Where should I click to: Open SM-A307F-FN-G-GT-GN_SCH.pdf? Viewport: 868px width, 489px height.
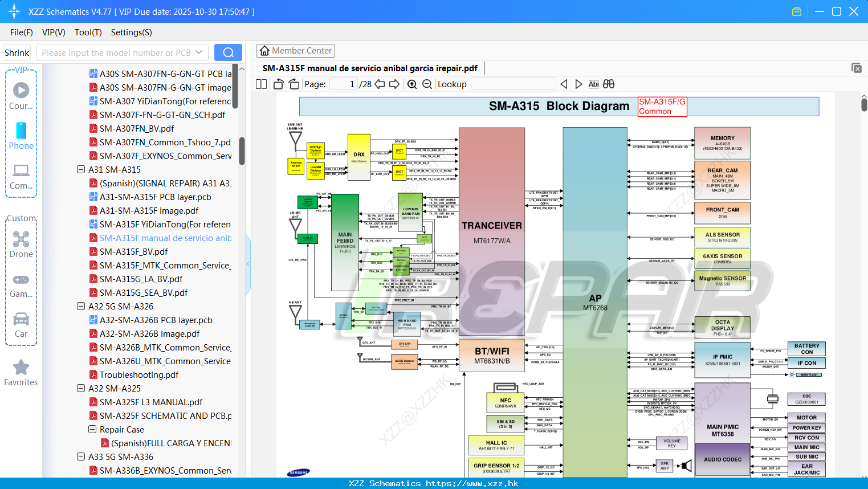coord(162,115)
